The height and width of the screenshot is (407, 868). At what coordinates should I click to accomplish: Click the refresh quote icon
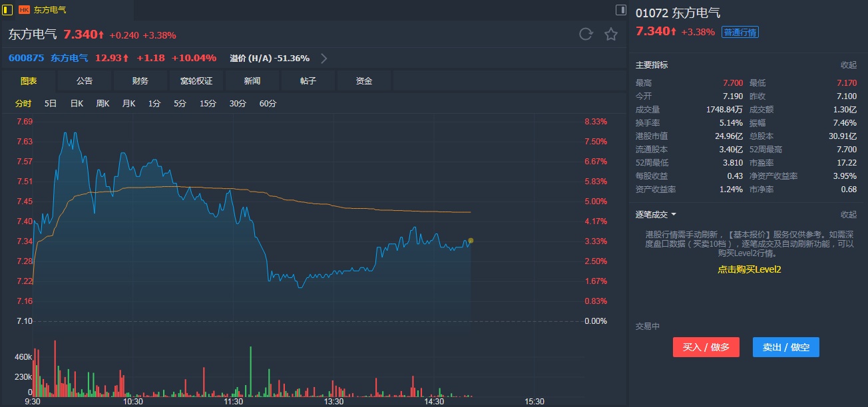pyautogui.click(x=586, y=35)
